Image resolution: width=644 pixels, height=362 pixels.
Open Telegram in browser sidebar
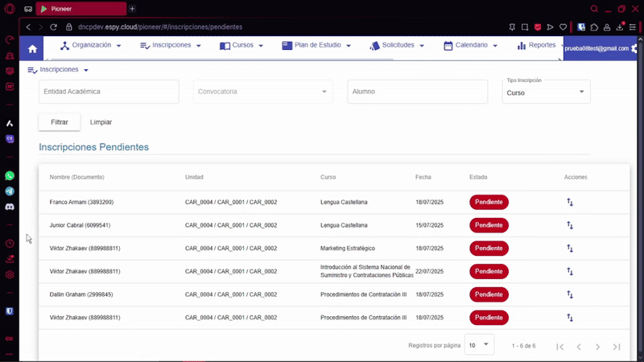10,191
